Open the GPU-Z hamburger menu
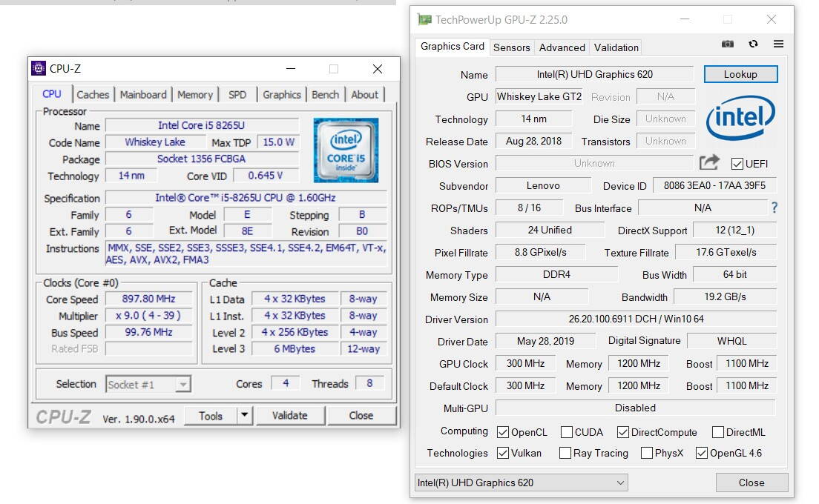 coord(778,44)
